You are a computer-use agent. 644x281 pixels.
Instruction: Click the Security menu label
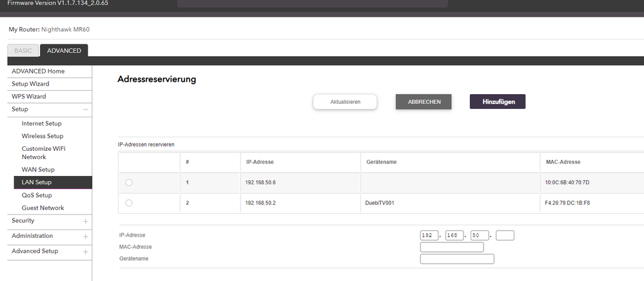(x=23, y=220)
